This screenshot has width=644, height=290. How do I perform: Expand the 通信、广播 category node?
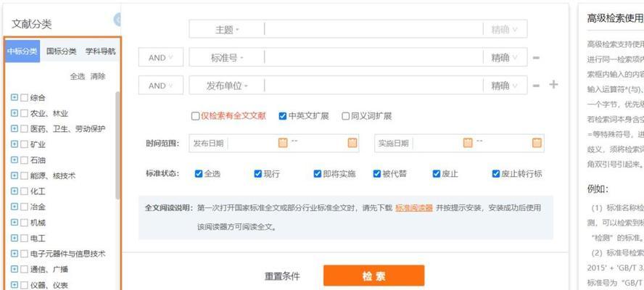[15, 269]
